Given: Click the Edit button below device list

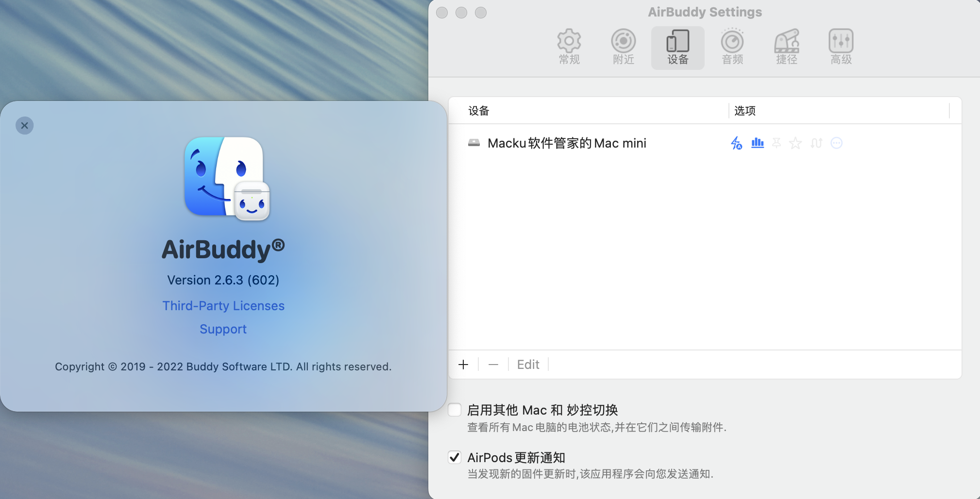Looking at the screenshot, I should 528,365.
